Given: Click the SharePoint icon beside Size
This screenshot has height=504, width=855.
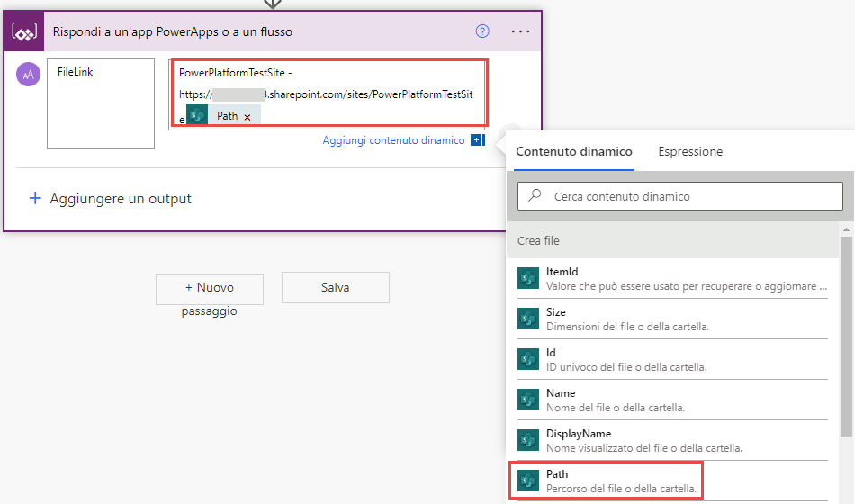Looking at the screenshot, I should (x=527, y=319).
